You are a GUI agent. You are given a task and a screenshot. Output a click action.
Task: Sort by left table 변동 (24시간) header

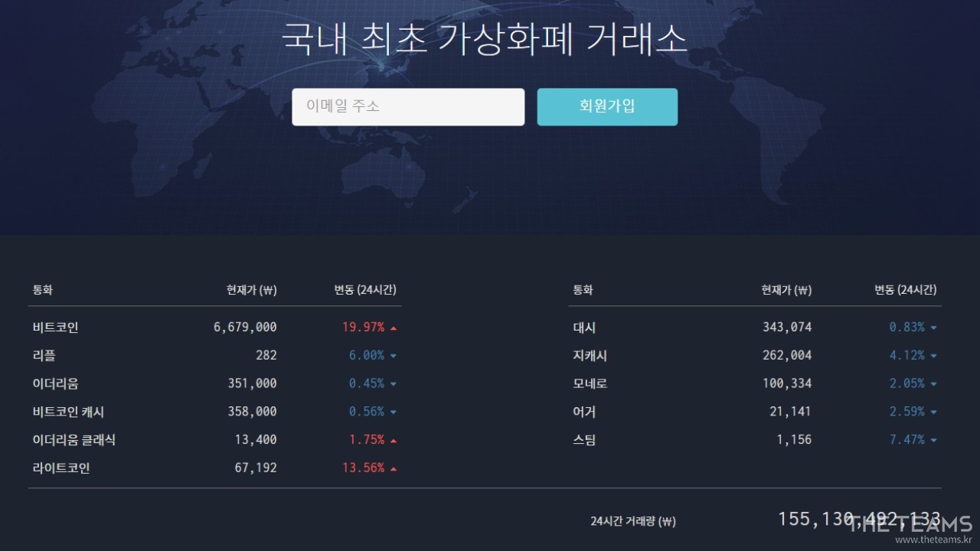365,290
